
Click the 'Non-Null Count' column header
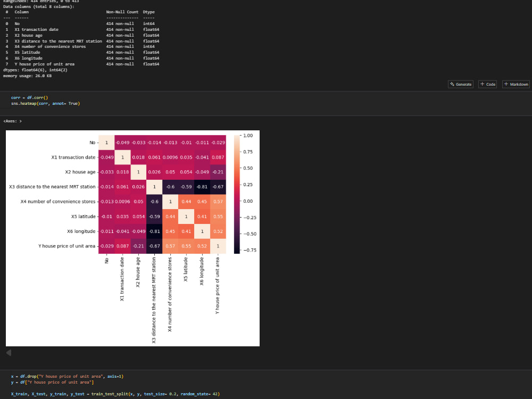(122, 12)
